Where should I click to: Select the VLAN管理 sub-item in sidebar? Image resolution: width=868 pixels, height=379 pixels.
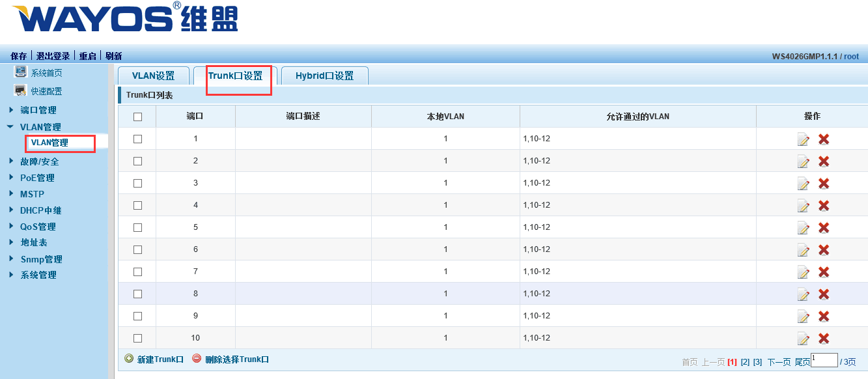[49, 143]
